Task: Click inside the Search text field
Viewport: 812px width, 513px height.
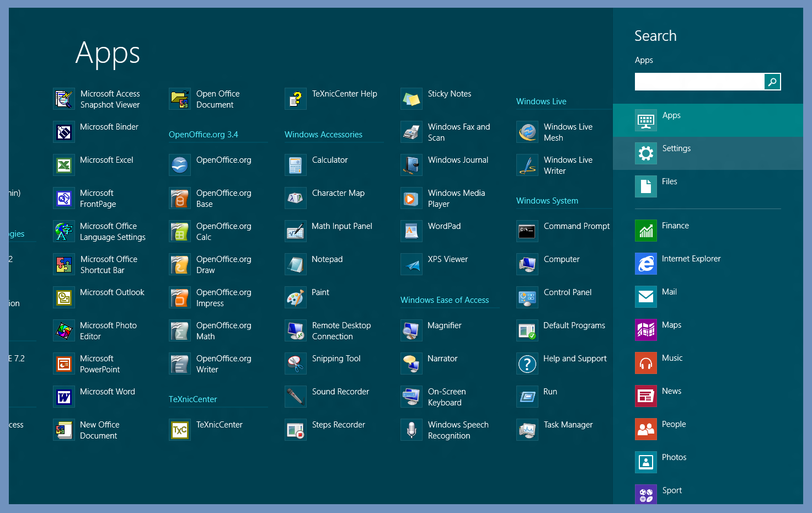Action: point(699,82)
